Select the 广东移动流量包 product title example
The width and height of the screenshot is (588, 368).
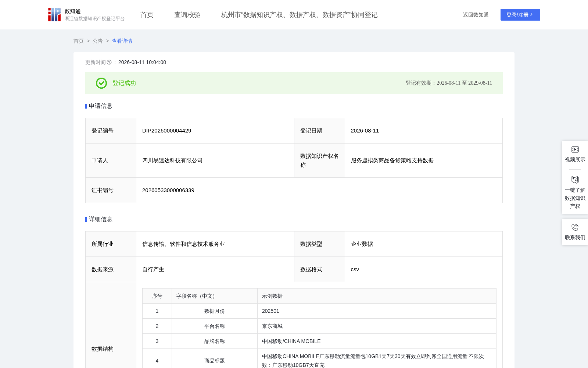click(x=373, y=361)
